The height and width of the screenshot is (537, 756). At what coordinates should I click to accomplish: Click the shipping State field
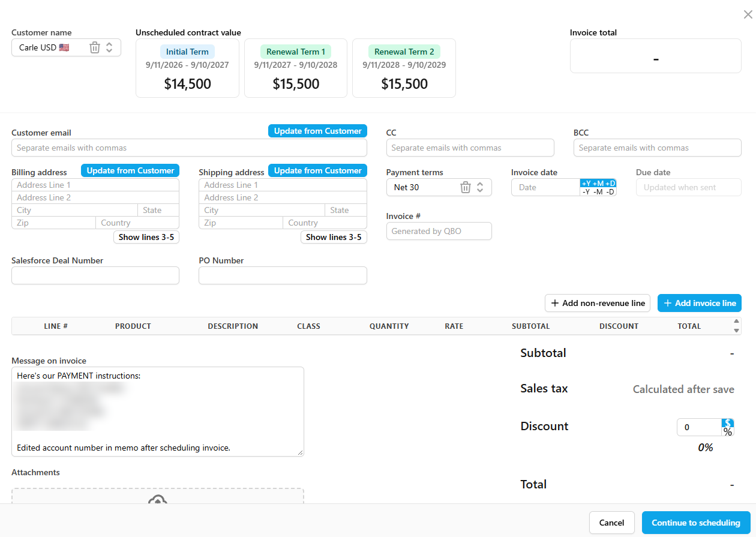pos(346,210)
